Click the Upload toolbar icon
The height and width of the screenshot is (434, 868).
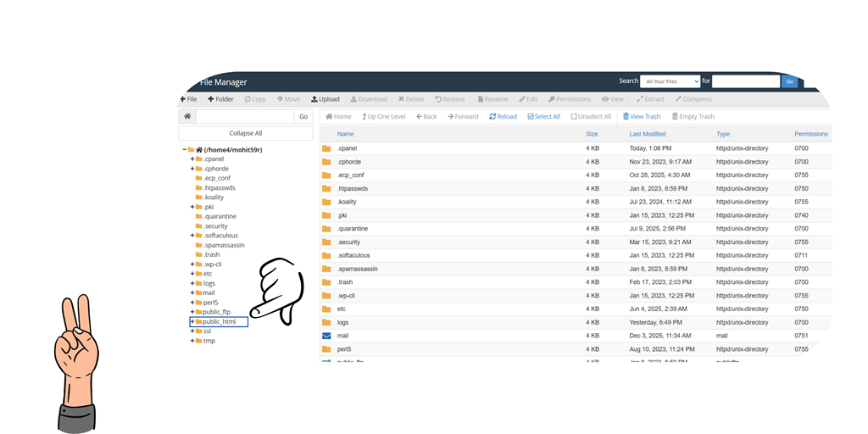point(325,99)
